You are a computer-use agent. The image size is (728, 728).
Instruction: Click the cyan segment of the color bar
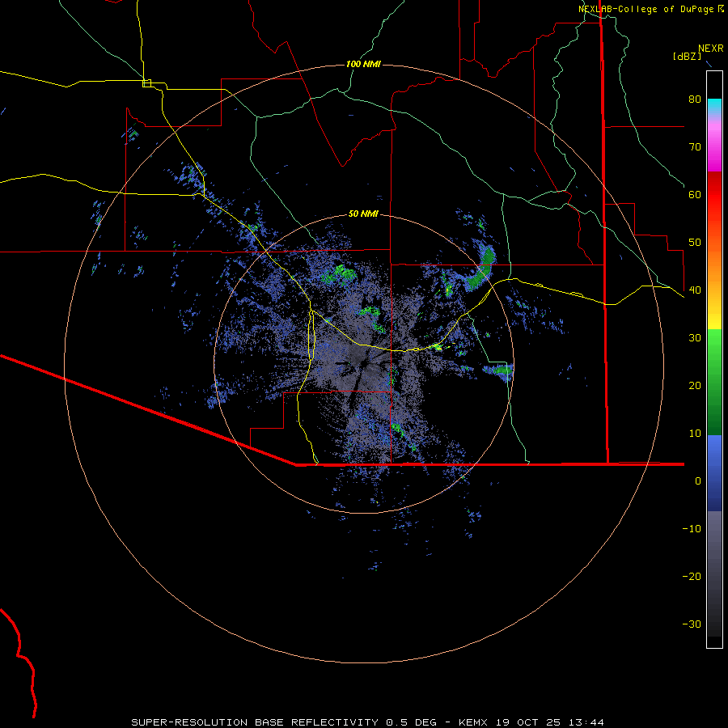(714, 105)
